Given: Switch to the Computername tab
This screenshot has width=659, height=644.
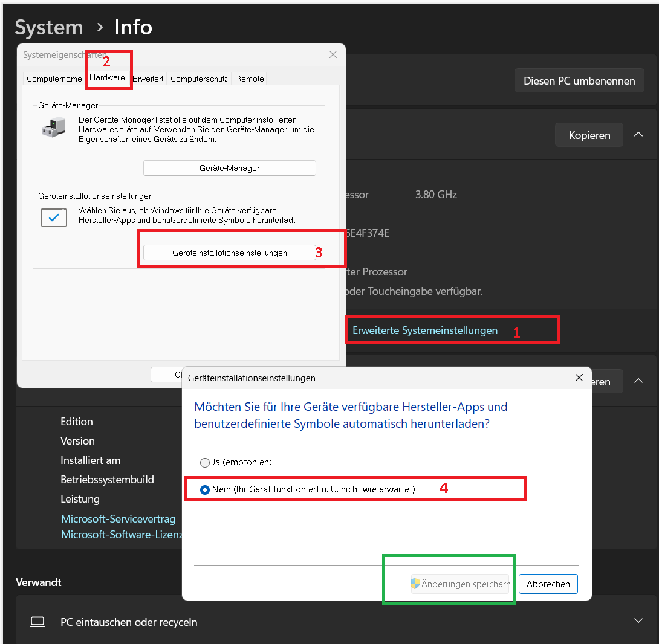Looking at the screenshot, I should click(x=54, y=79).
